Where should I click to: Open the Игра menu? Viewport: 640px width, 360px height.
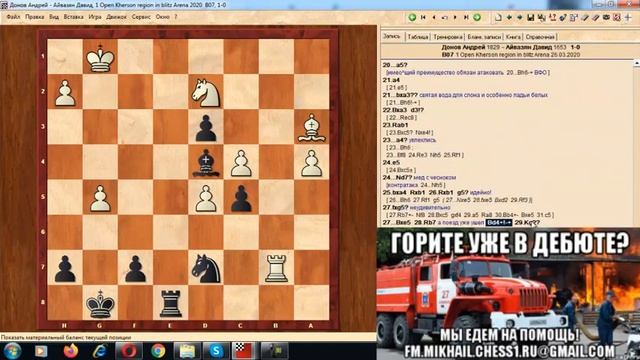click(95, 17)
